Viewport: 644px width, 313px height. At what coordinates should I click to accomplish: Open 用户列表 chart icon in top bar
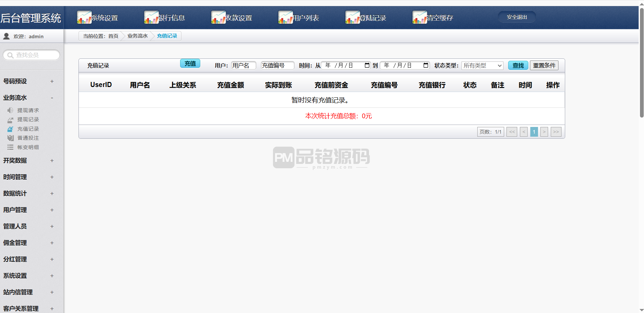(x=285, y=17)
